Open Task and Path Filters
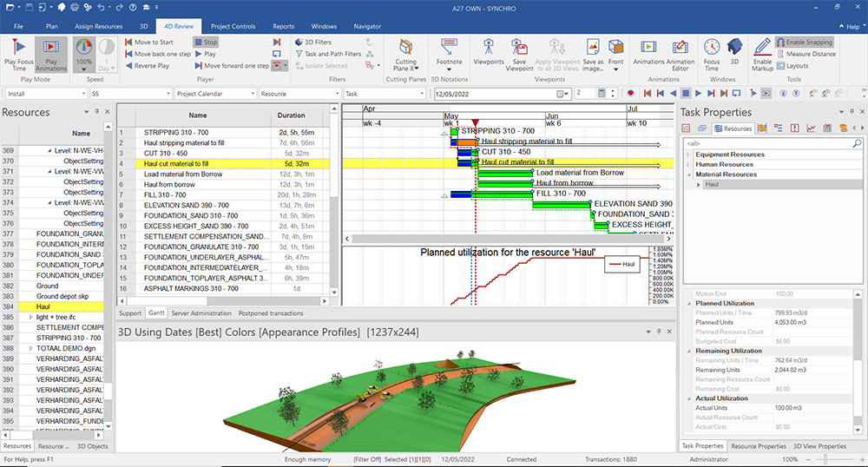 [328, 54]
